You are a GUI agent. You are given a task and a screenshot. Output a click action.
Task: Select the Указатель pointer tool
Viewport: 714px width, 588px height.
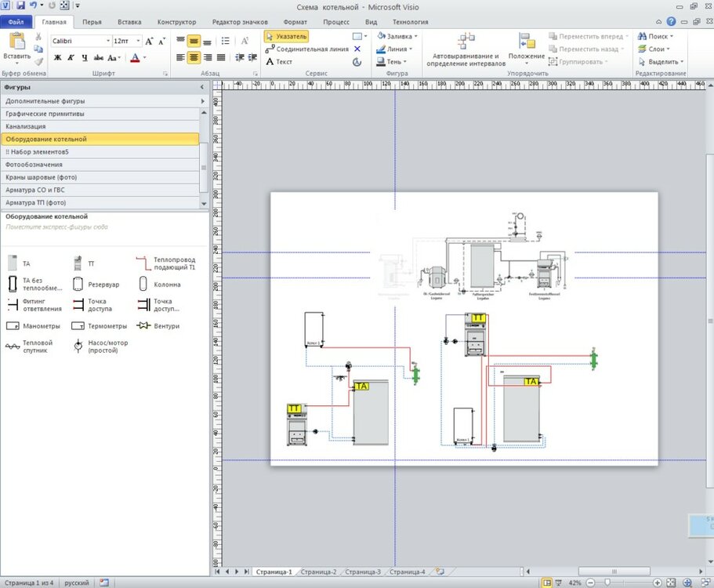tap(286, 36)
